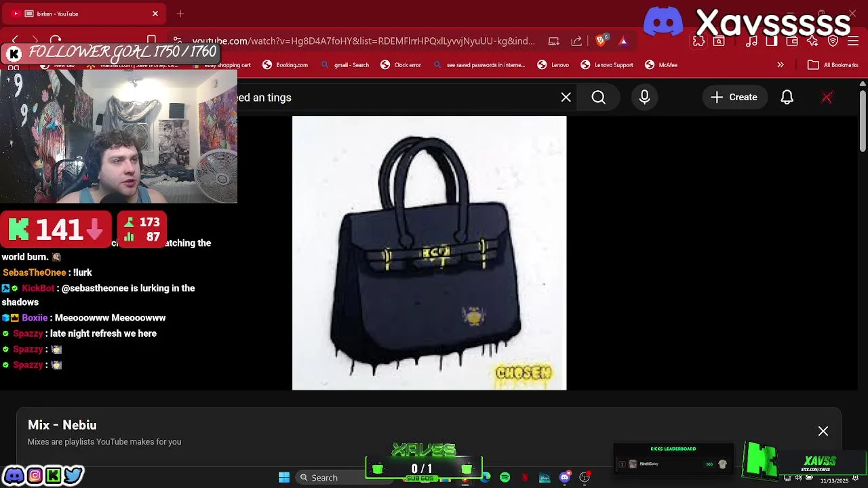Open the 'Clock error' bookmark
The image size is (868, 488).
[x=401, y=65]
